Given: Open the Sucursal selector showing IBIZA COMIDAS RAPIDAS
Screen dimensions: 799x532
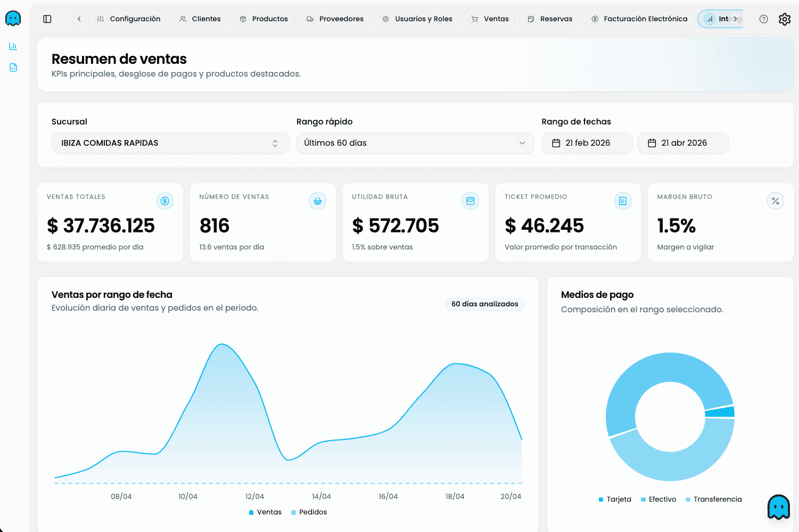Looking at the screenshot, I should pos(170,143).
